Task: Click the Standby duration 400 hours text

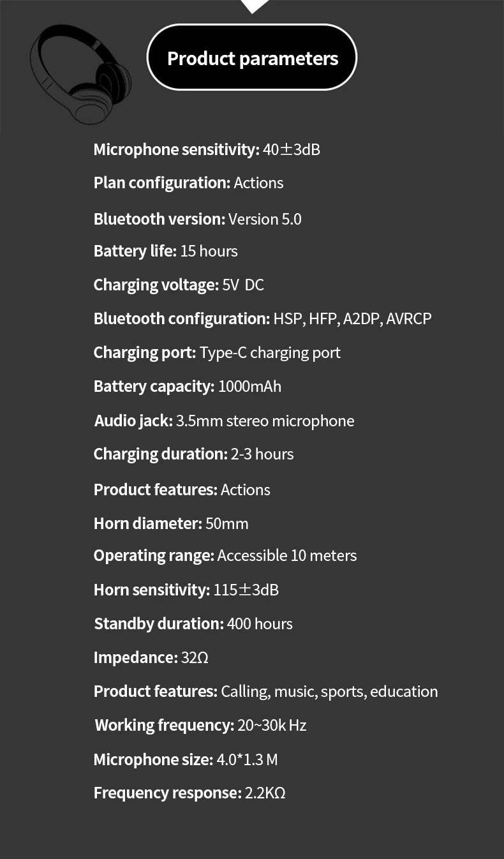Action: point(193,624)
